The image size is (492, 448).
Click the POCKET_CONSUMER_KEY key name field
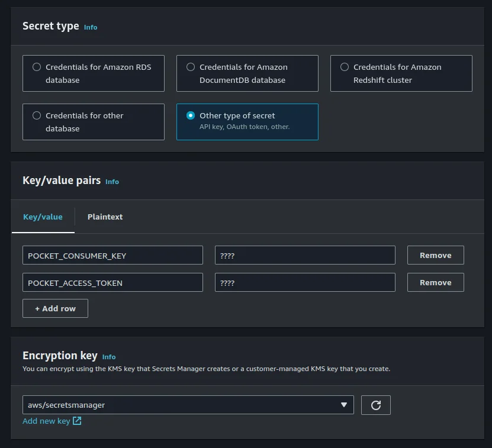[112, 255]
